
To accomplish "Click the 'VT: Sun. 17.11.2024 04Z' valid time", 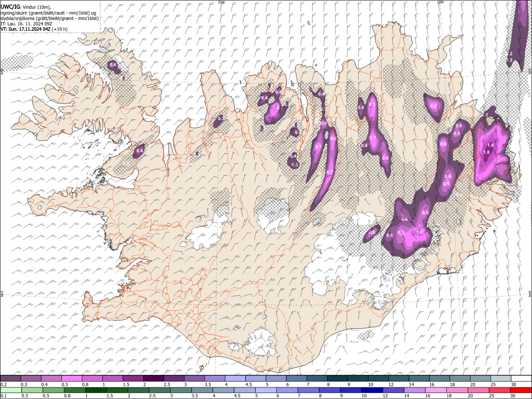I will (x=26, y=29).
